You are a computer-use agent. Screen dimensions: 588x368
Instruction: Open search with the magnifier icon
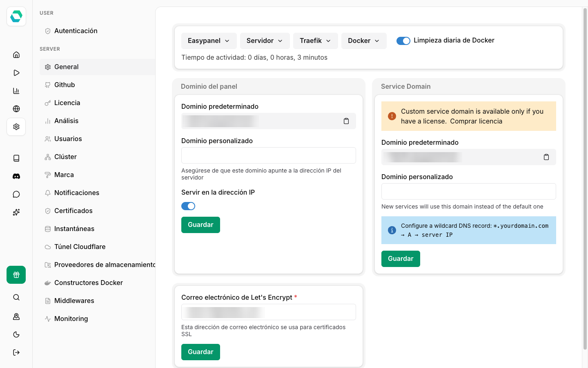16,297
